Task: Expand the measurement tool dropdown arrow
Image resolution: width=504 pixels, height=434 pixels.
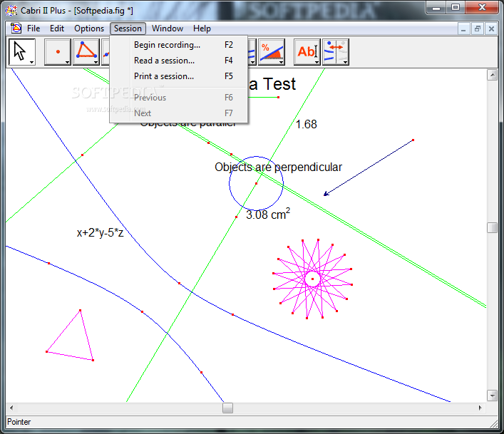Action: click(x=282, y=62)
